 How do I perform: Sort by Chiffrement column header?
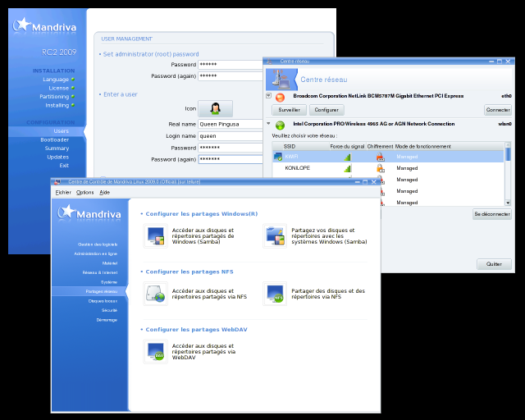[380, 146]
